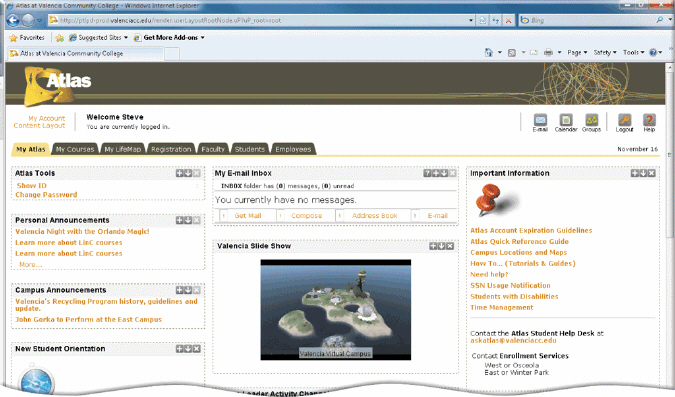
Task: Switch to the Employees tab
Action: [x=293, y=149]
